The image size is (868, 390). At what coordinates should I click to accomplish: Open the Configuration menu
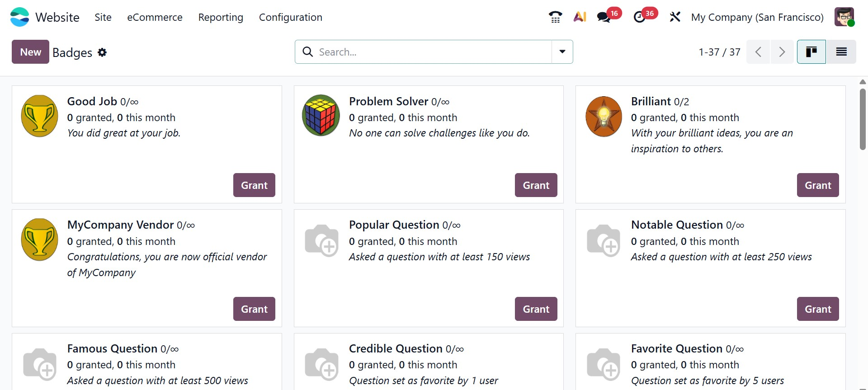click(x=290, y=17)
